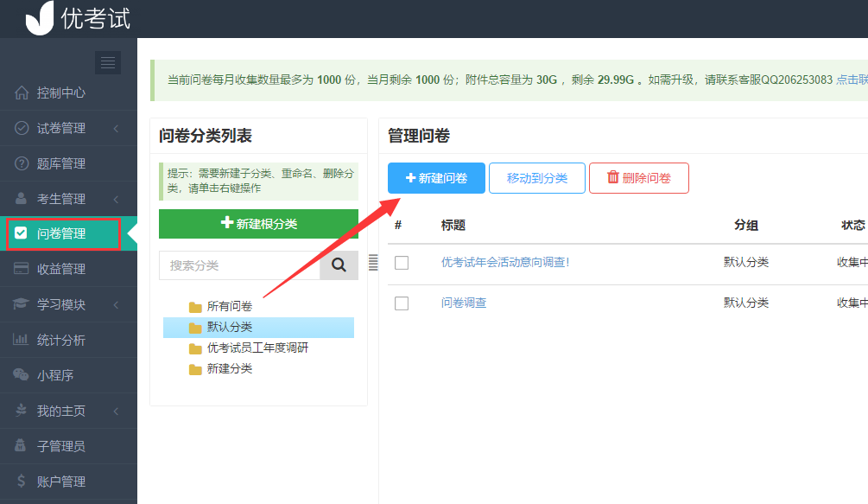Screen dimensions: 868x504
Task: Click the 题库管理 question mark icon
Action: coord(22,163)
